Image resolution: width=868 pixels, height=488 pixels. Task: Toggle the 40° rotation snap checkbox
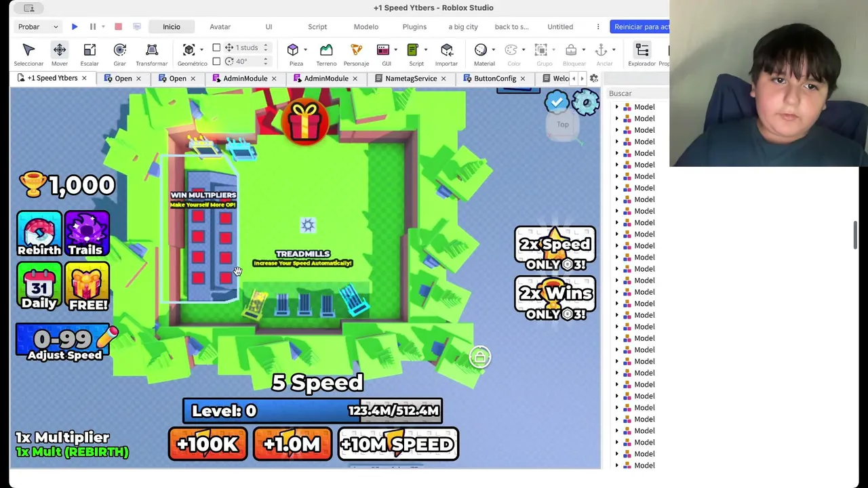point(216,61)
